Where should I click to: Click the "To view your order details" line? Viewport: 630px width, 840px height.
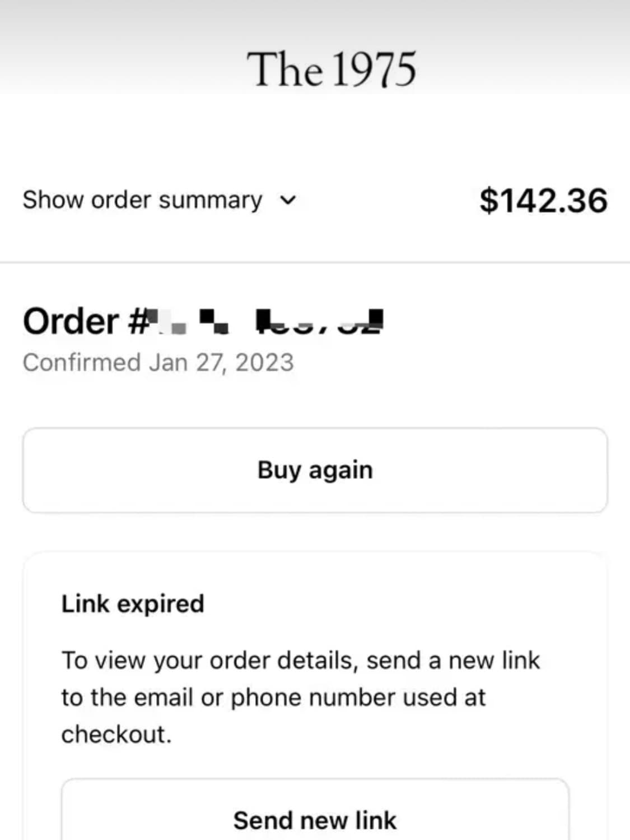(208, 660)
